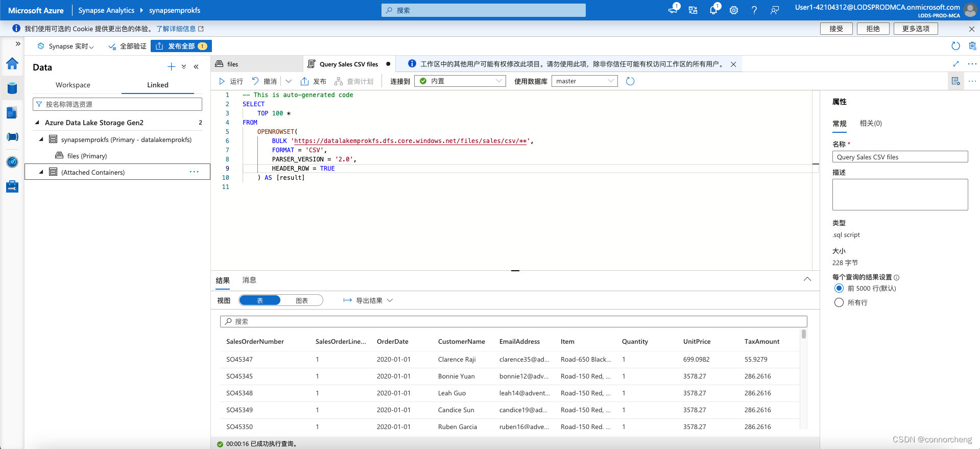Close the cookie banner
The image size is (980, 449).
972,29
